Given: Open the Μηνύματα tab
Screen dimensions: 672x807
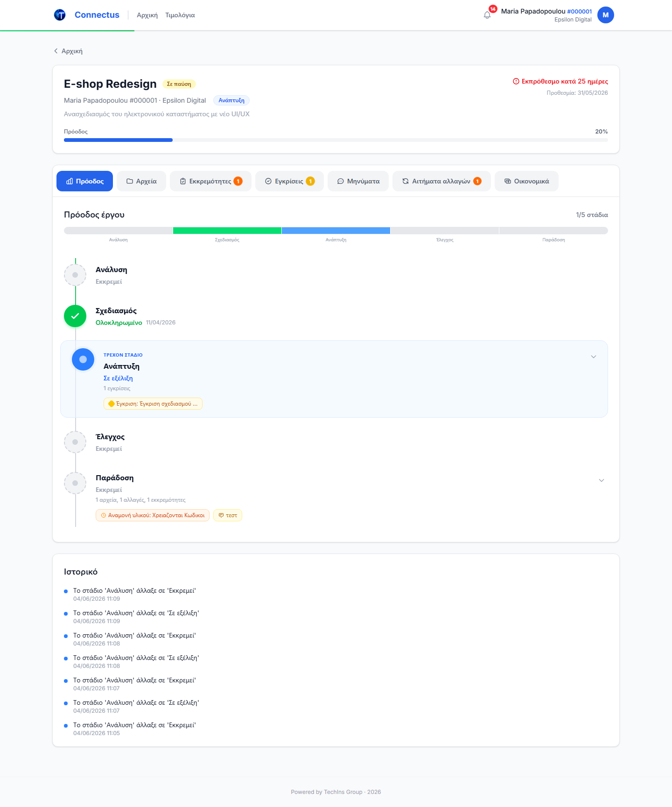Looking at the screenshot, I should click(358, 181).
